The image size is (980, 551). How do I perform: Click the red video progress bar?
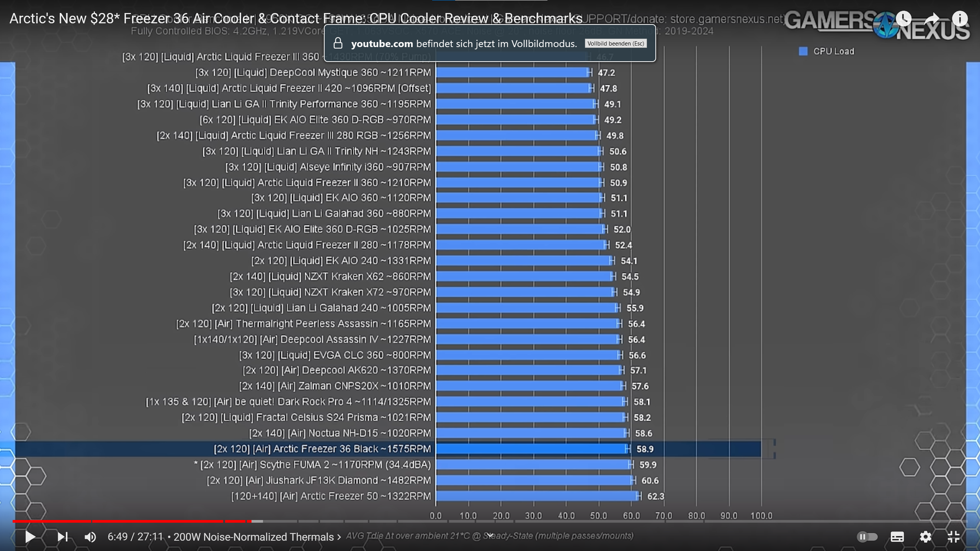point(157,521)
